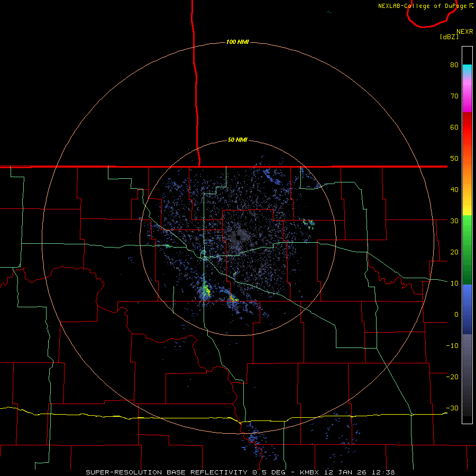
Task: Click the 80 value on dBZ scale
Action: [454, 65]
